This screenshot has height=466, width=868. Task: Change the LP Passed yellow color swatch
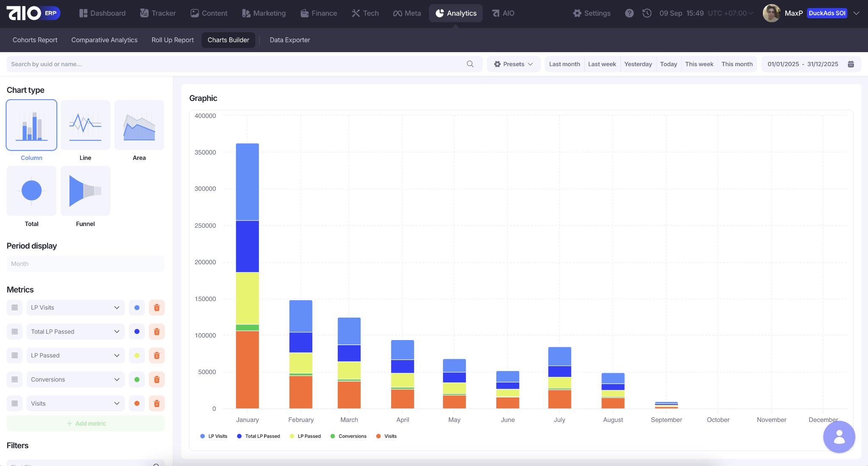137,356
